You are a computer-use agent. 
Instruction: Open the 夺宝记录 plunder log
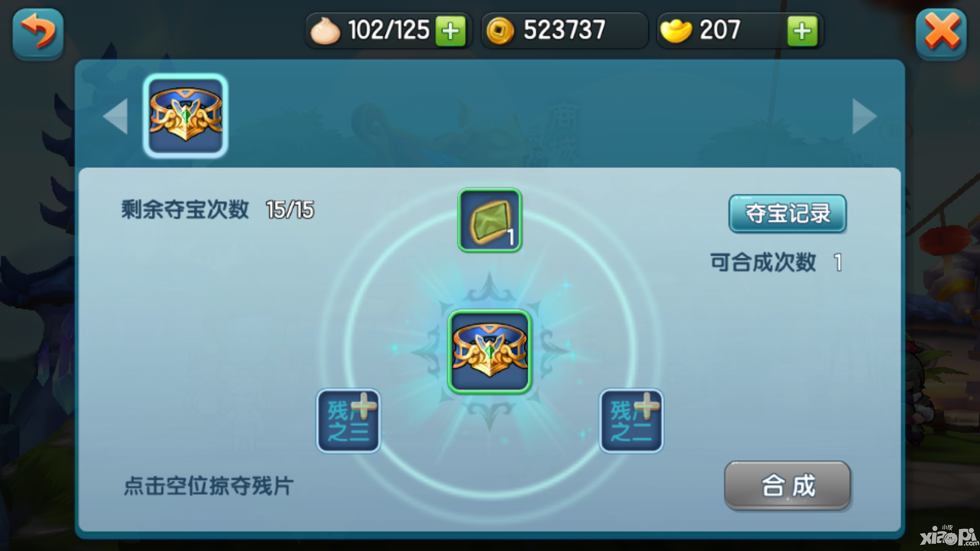[788, 213]
